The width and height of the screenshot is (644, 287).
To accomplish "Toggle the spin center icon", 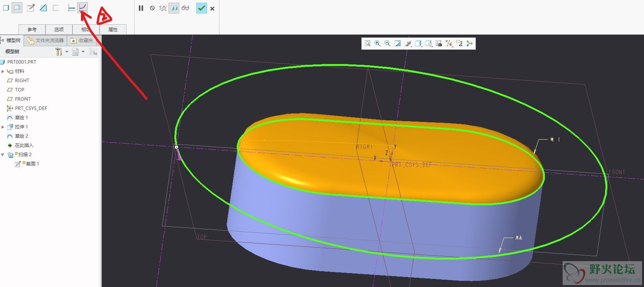I will point(469,44).
